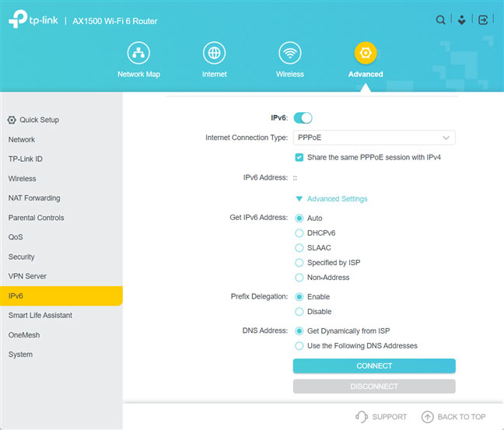
Task: Uncheck Share the same PPPoE session with IPv4
Action: pyautogui.click(x=299, y=158)
